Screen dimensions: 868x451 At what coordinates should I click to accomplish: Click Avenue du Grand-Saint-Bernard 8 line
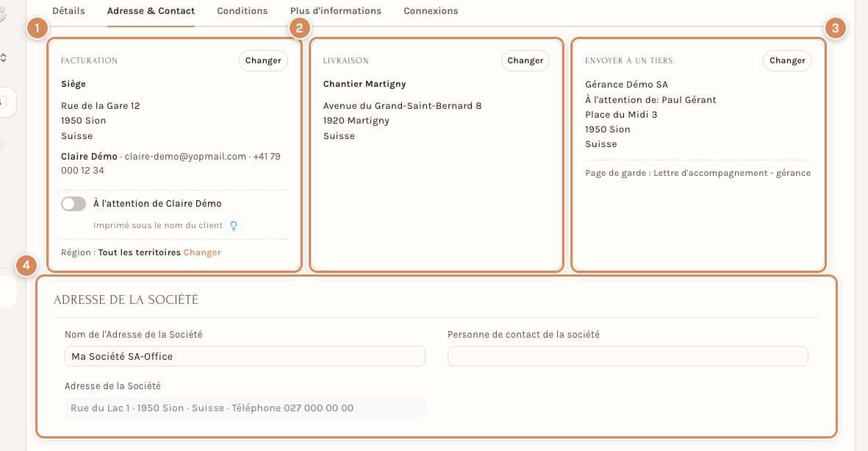click(402, 106)
